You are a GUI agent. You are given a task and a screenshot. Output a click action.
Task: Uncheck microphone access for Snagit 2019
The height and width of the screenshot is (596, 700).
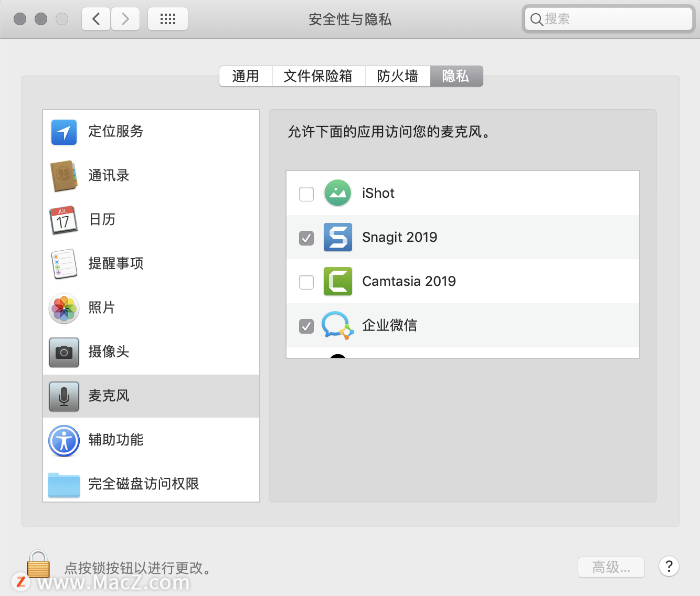coord(306,238)
